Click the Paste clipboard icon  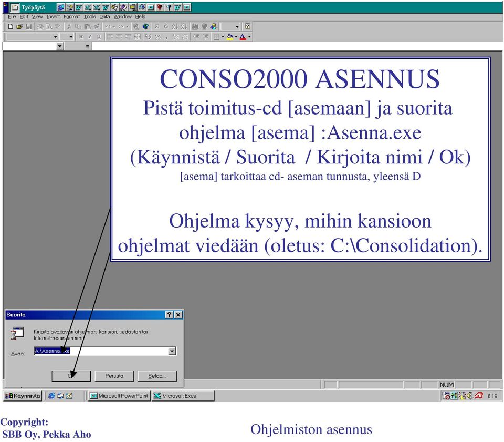(87, 26)
